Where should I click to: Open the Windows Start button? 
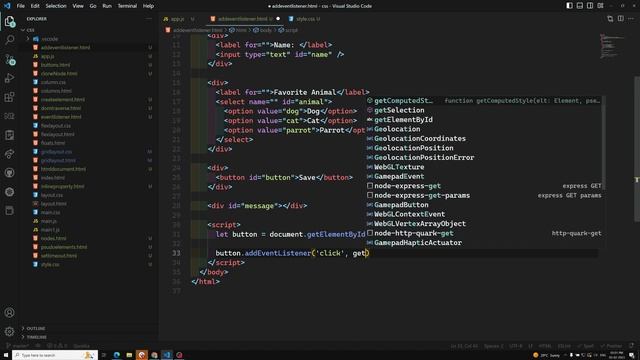pyautogui.click(x=6, y=355)
